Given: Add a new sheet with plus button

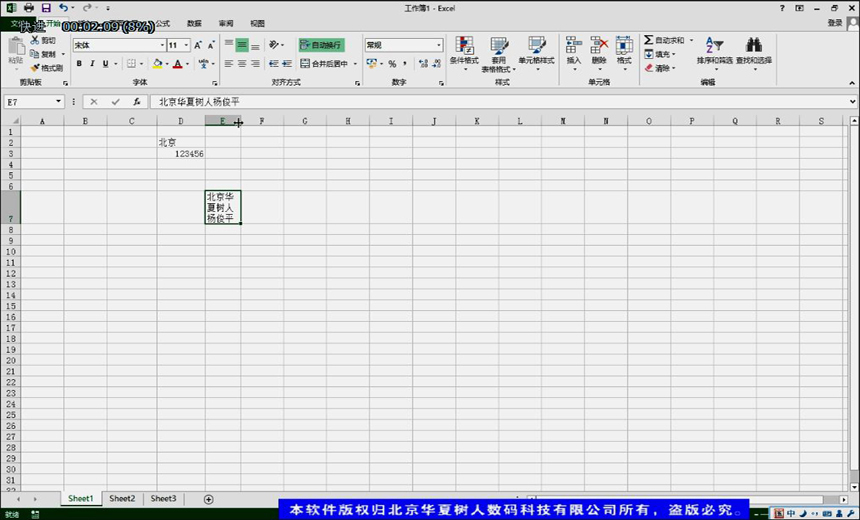Looking at the screenshot, I should click(208, 499).
